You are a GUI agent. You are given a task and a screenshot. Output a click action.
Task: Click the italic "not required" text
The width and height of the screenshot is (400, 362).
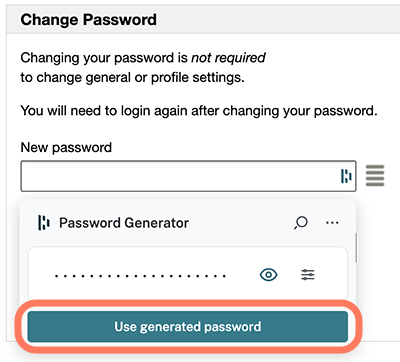228,58
